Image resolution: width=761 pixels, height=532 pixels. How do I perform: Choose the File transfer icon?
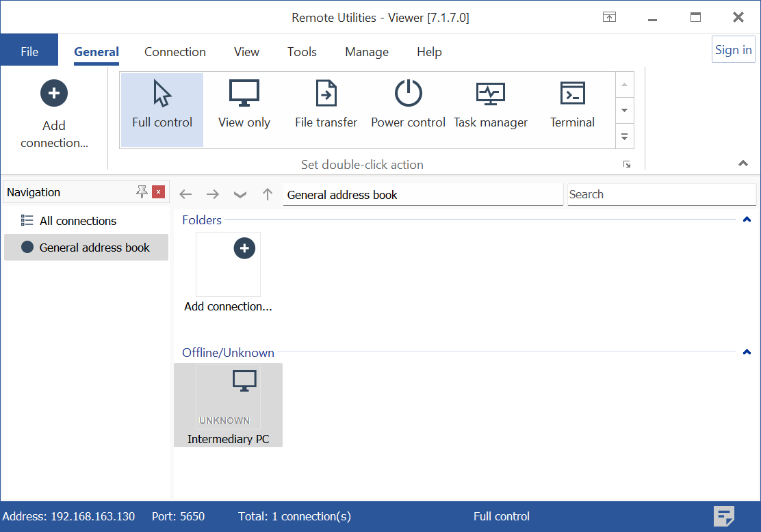click(326, 94)
